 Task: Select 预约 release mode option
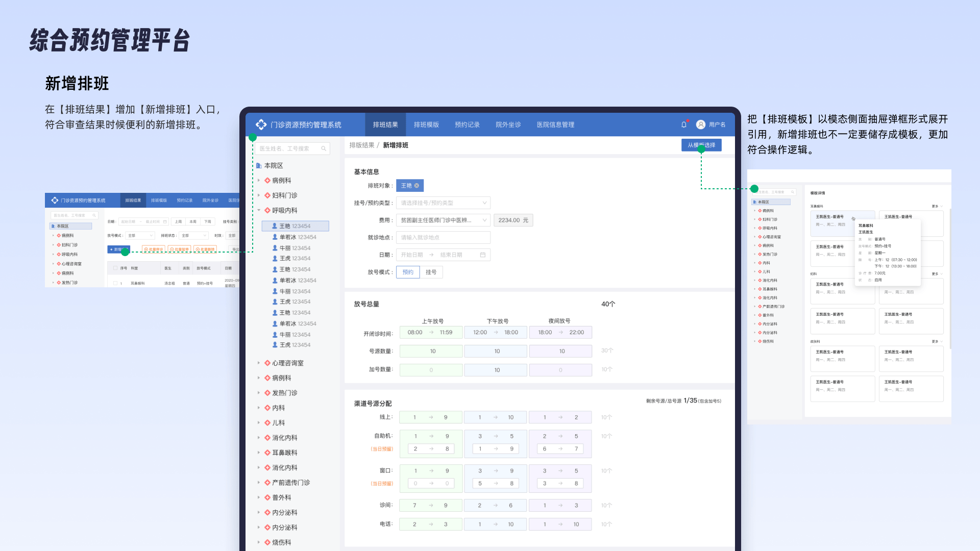tap(408, 272)
